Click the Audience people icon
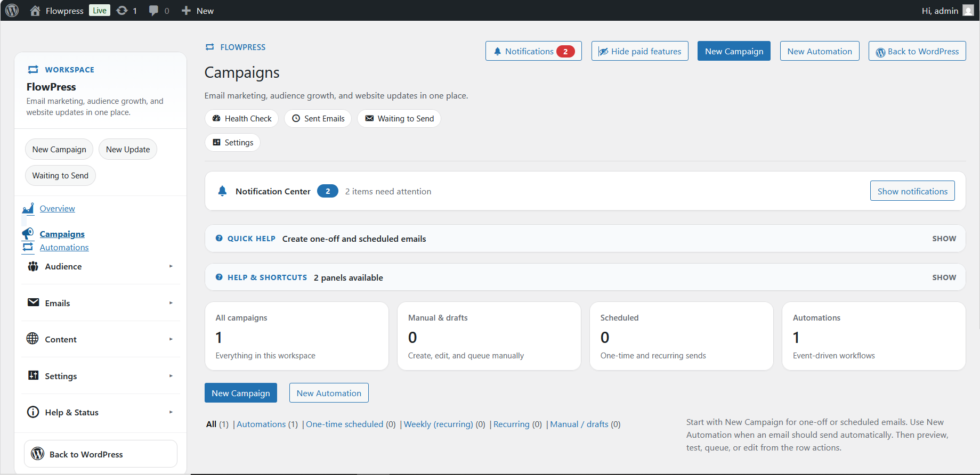 pyautogui.click(x=33, y=266)
